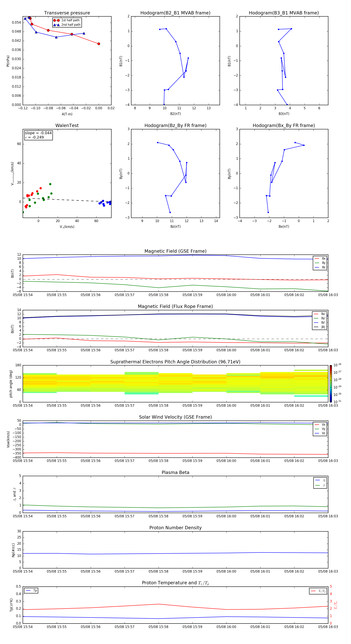Select the "1st half path" legend entry
This screenshot has width=351, height=644.
coord(67,20)
